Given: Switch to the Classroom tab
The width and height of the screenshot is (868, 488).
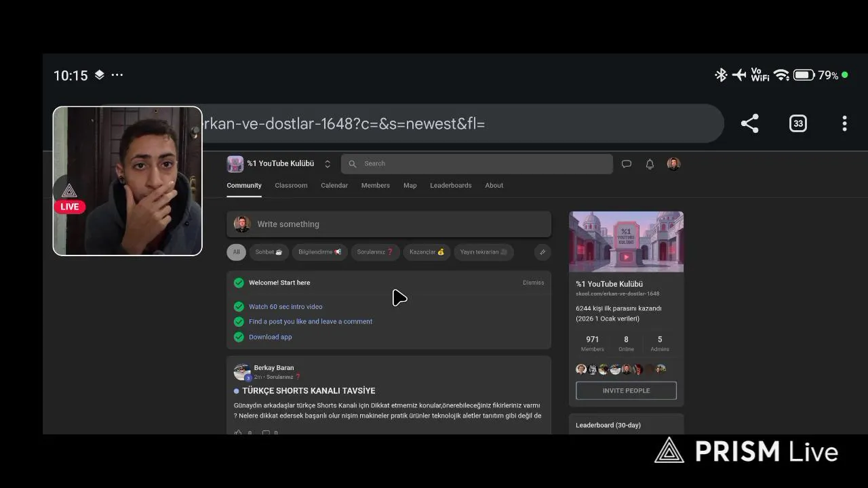Looking at the screenshot, I should 291,185.
